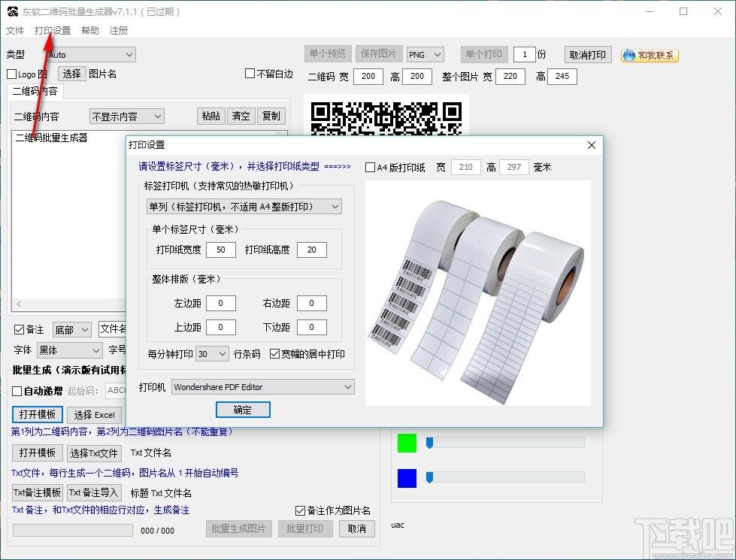The height and width of the screenshot is (560, 736).
Task: Click the 整个图片 高 245 field
Action: click(x=562, y=76)
